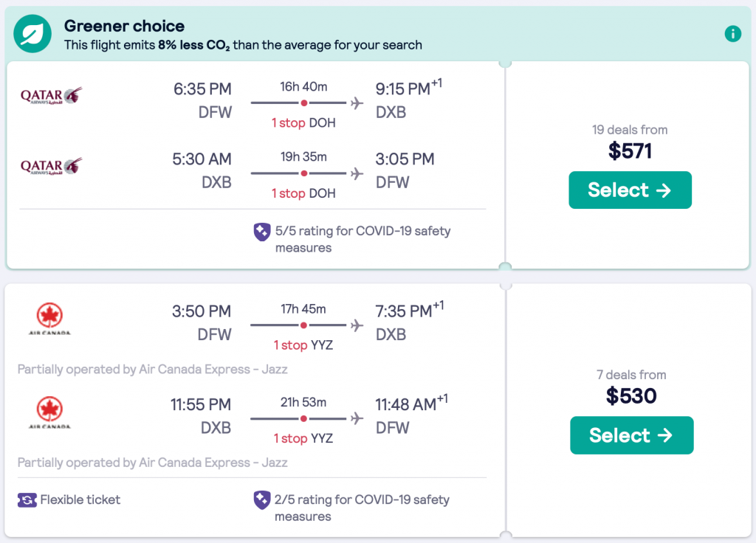The image size is (756, 543).
Task: Select the Air Canada logo on return flight
Action: coord(50,413)
